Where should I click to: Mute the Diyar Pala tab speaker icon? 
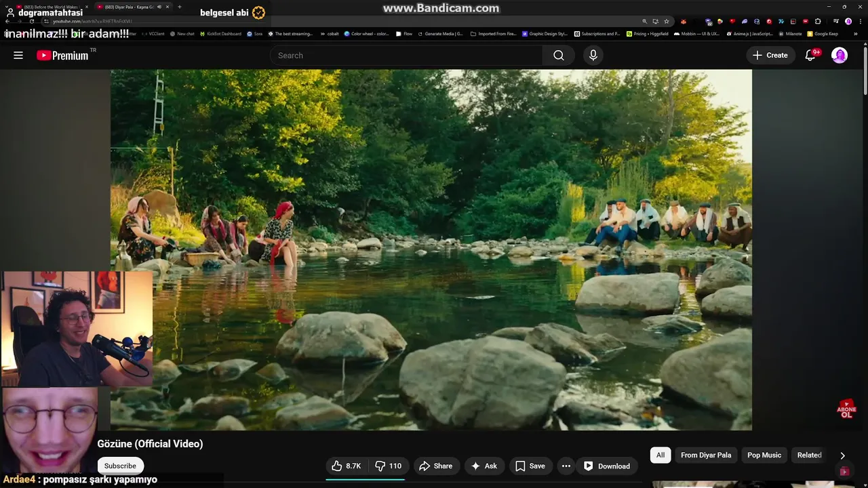pyautogui.click(x=159, y=7)
